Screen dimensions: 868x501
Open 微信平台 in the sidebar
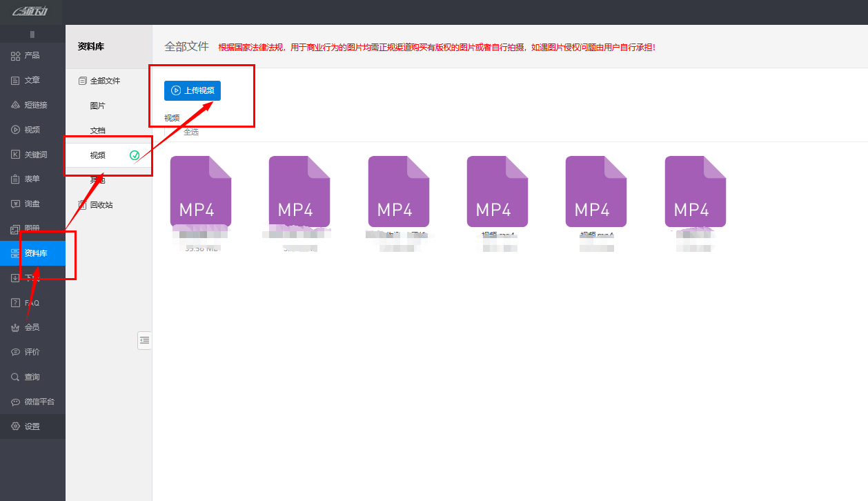(39, 402)
